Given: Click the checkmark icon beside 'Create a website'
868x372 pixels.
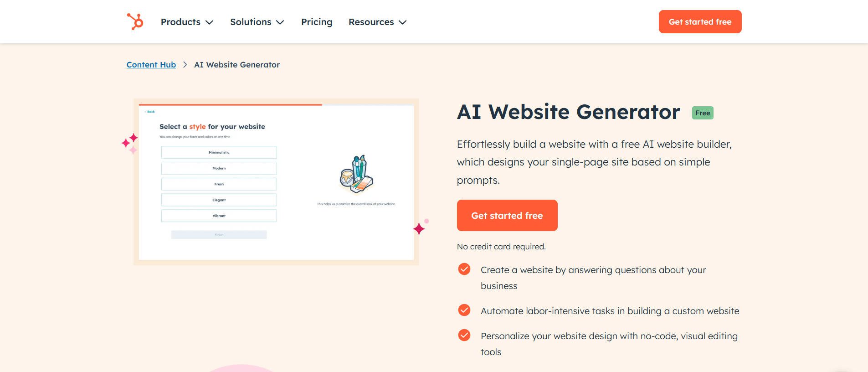Looking at the screenshot, I should 464,269.
